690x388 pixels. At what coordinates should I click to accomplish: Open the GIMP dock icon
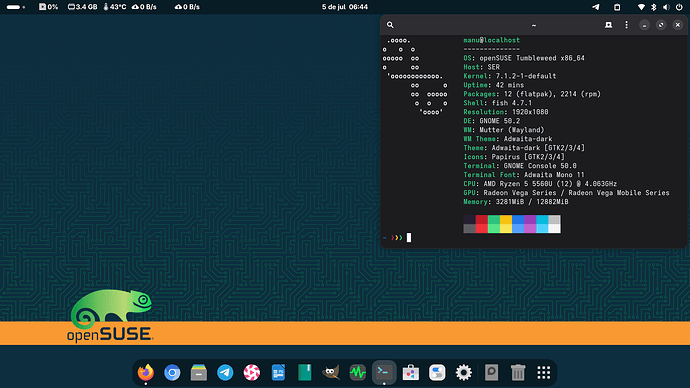tap(331, 373)
